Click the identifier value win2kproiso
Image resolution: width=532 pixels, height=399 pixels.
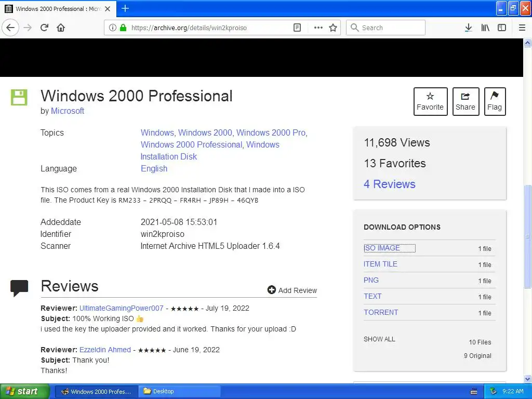pyautogui.click(x=163, y=234)
